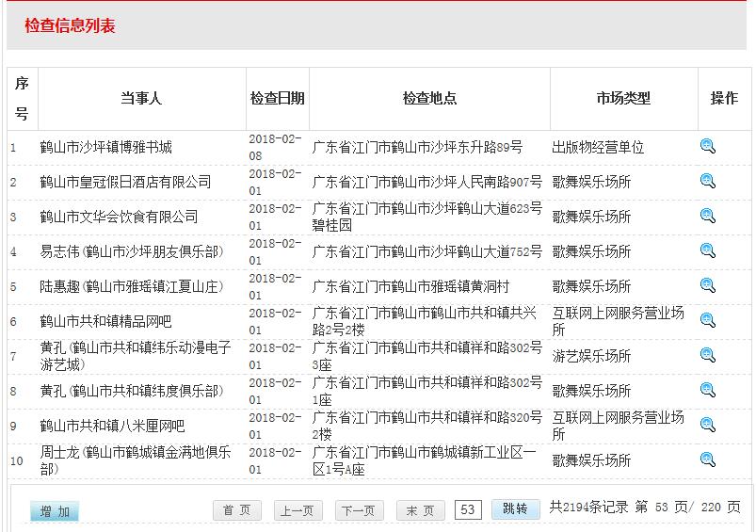This screenshot has width=756, height=532.
Task: Click the 跳转 jump button
Action: [x=515, y=508]
